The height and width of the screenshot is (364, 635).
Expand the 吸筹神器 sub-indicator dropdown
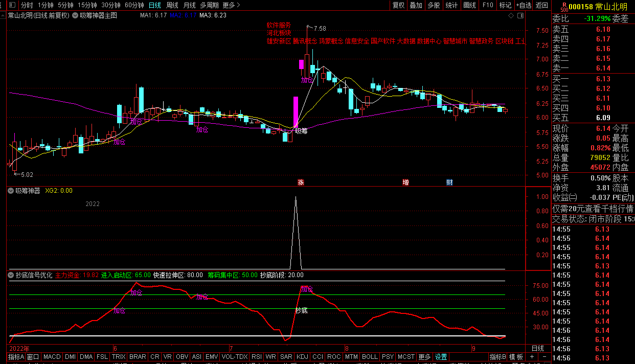pyautogui.click(x=11, y=191)
